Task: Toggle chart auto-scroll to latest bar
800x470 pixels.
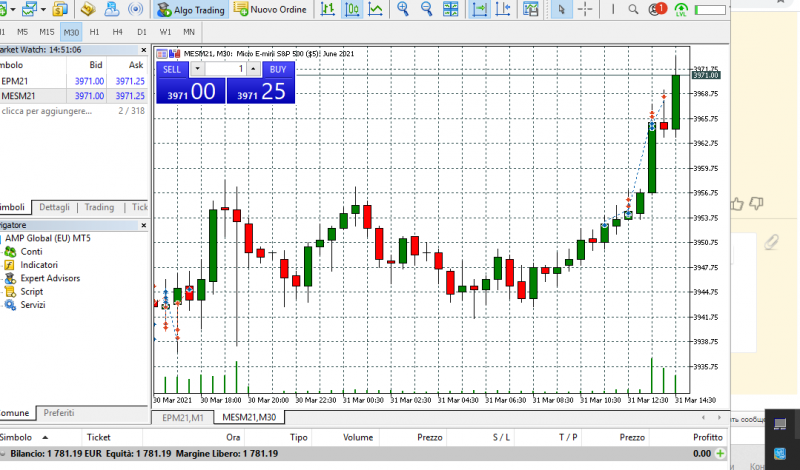Action: click(479, 9)
